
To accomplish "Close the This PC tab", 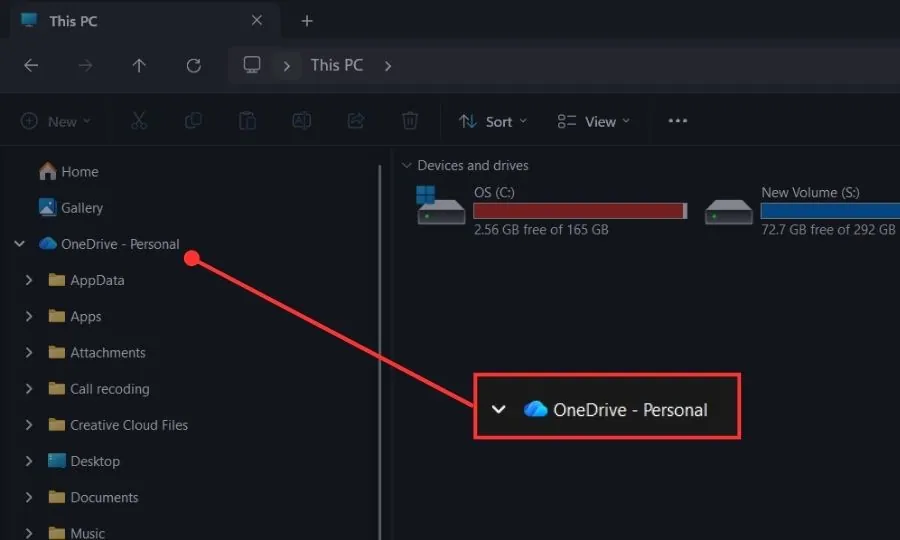I will 257,21.
